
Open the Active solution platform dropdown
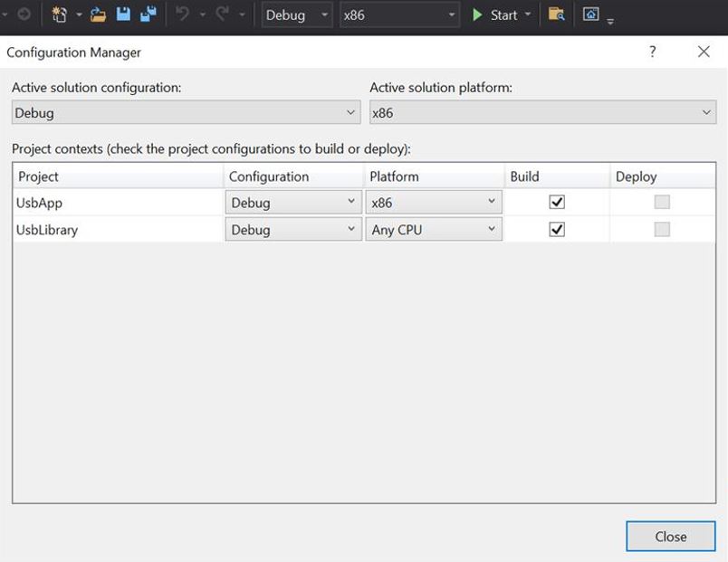(x=705, y=112)
